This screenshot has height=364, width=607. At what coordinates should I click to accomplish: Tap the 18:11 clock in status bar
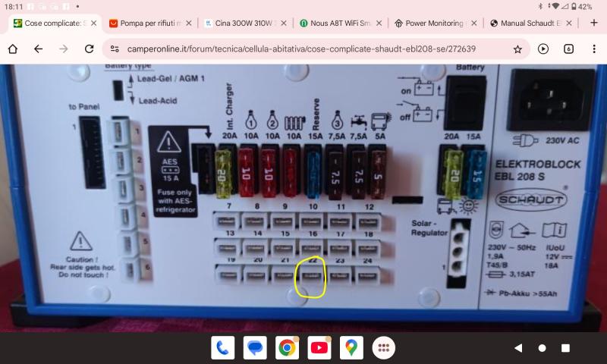coord(14,7)
